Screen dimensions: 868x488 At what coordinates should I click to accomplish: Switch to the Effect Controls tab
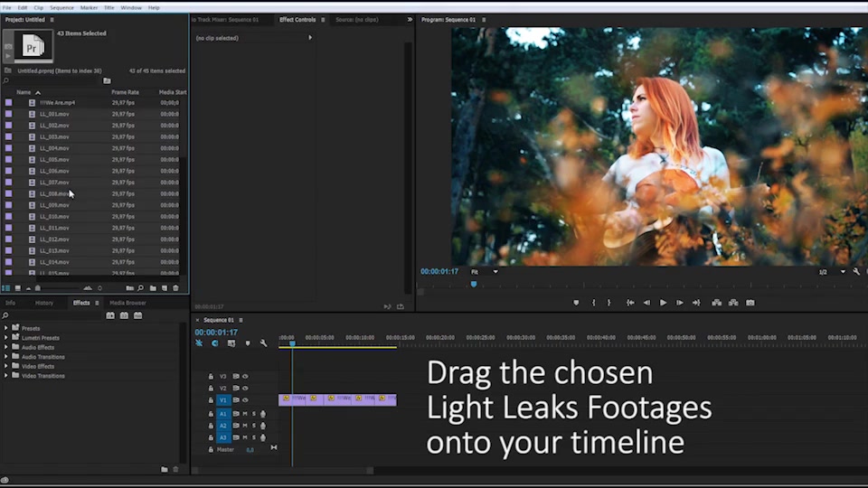pyautogui.click(x=297, y=19)
